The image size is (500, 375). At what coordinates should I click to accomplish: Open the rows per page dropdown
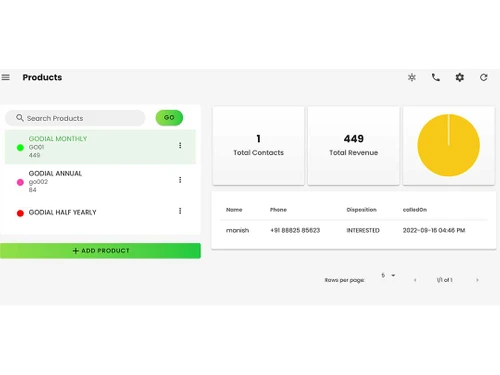point(388,275)
